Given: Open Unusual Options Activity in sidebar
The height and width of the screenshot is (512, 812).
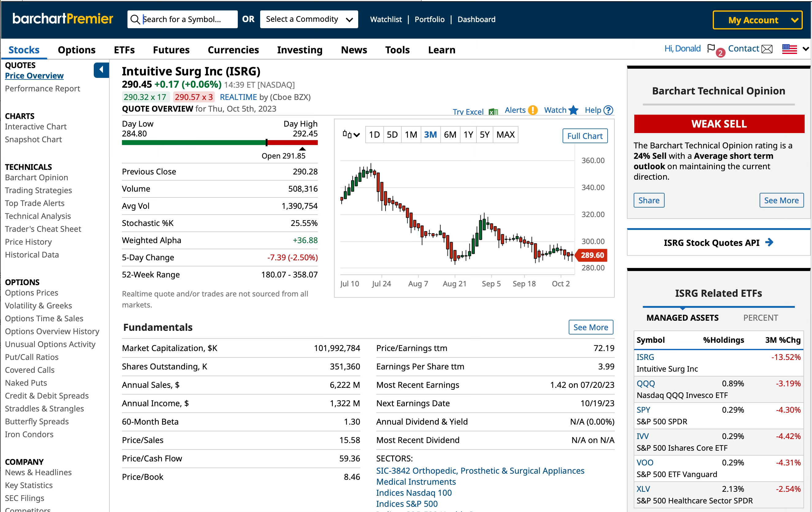Looking at the screenshot, I should (50, 344).
